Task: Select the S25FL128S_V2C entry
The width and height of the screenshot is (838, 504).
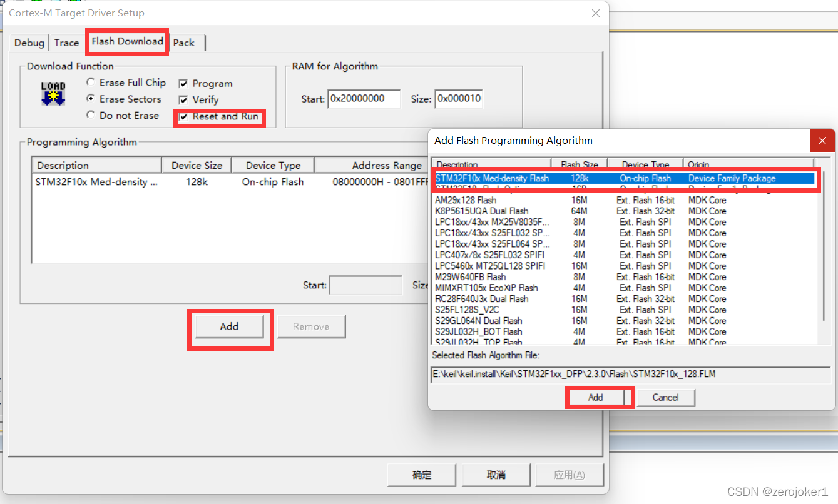Action: pos(624,310)
